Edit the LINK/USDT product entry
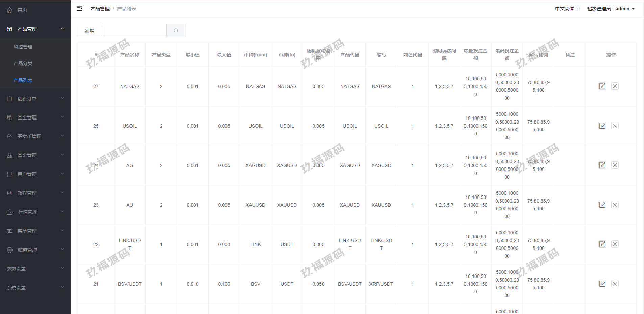644x314 pixels. [x=602, y=244]
